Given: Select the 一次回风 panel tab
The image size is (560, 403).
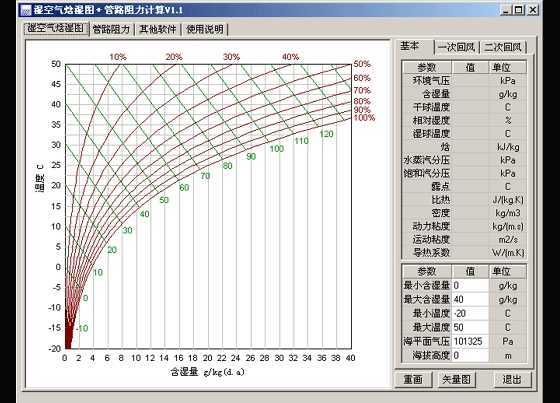Looking at the screenshot, I should coord(456,47).
